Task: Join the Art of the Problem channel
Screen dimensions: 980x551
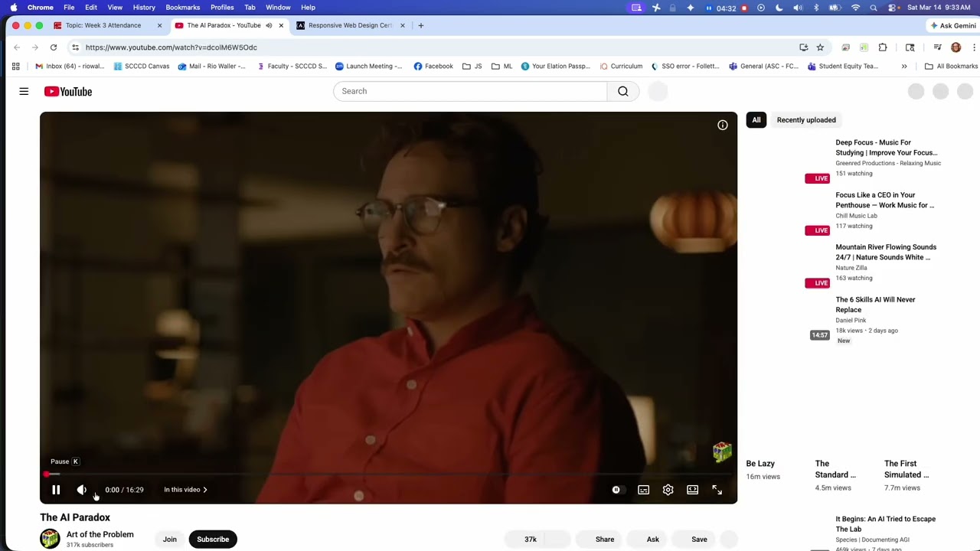Action: tap(170, 540)
